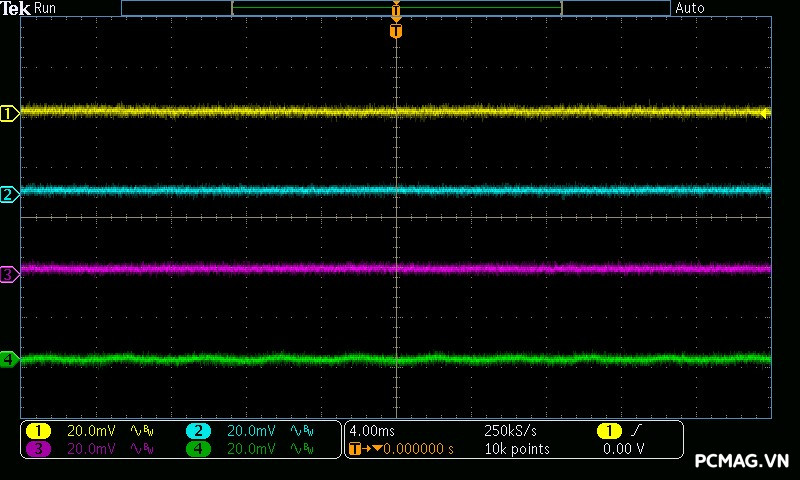Screen dimensions: 800x480
Task: Click the Tek logo in corner
Action: pos(16,8)
